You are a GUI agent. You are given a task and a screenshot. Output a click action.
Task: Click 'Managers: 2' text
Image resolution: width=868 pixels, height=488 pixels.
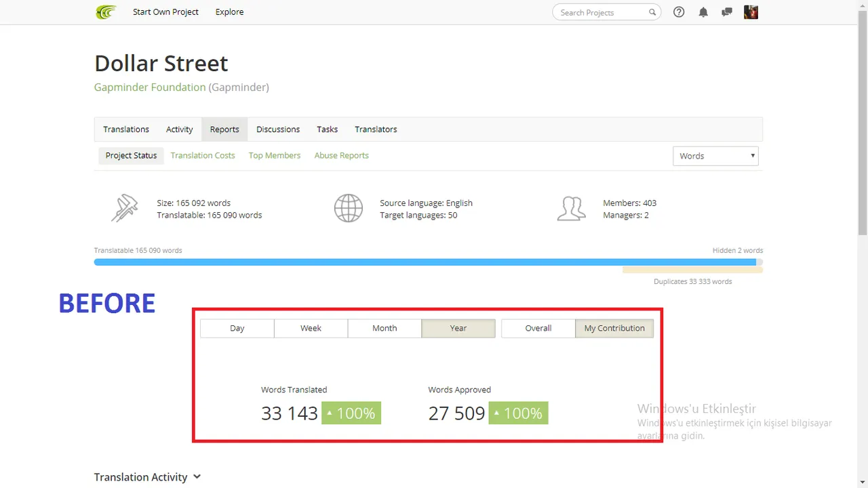click(626, 215)
